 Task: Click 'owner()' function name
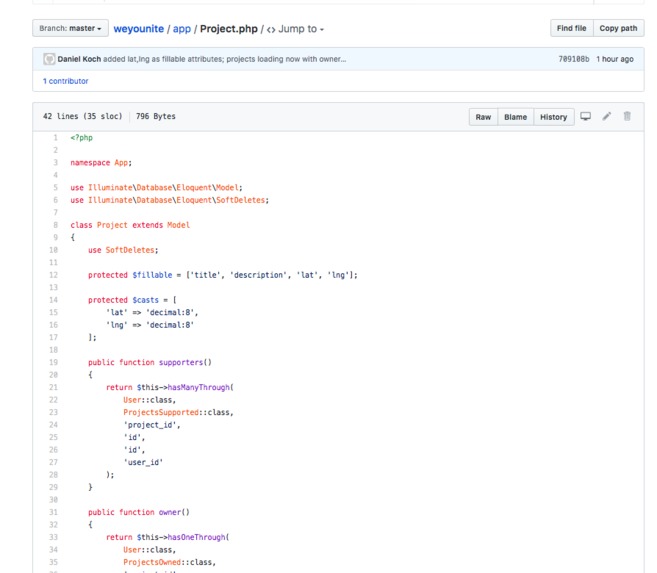174,512
